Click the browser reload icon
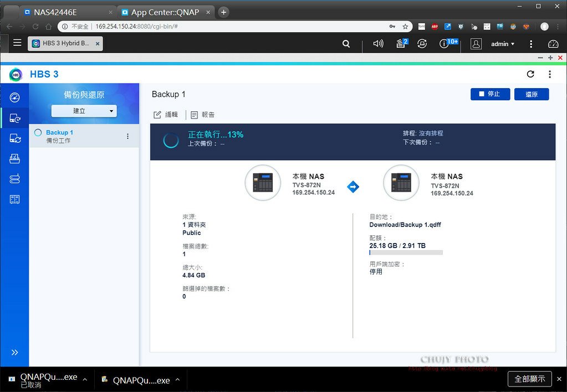 tap(35, 27)
